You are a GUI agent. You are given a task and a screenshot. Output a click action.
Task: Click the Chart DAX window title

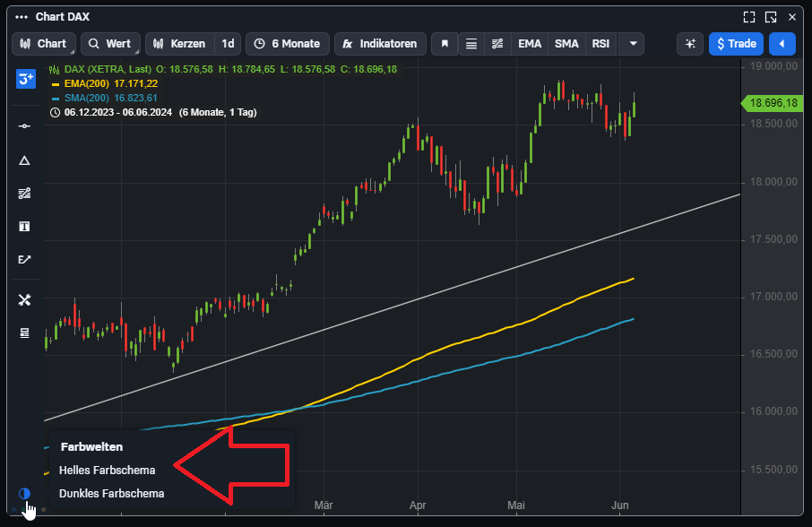coord(63,17)
